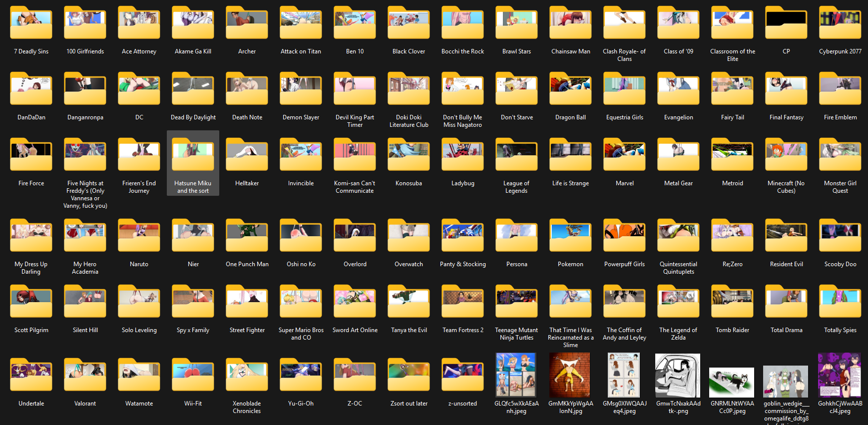Viewport: 868px width, 425px height.
Task: Click the Archer folder icon
Action: pos(247,23)
